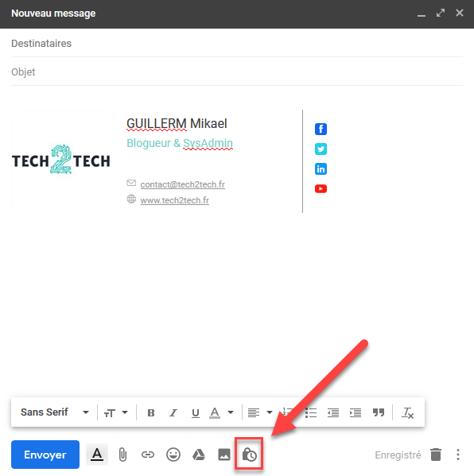The image size is (474, 476).
Task: Open more options three-dot menu
Action: [458, 455]
